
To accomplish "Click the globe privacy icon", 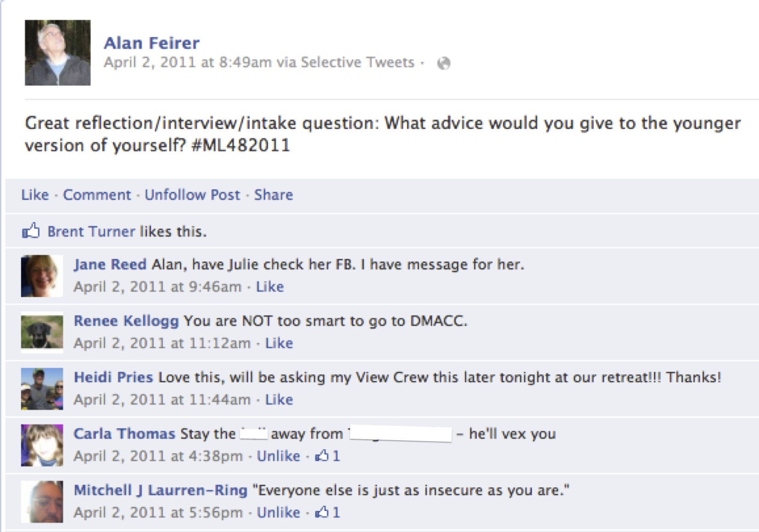I will pos(444,63).
